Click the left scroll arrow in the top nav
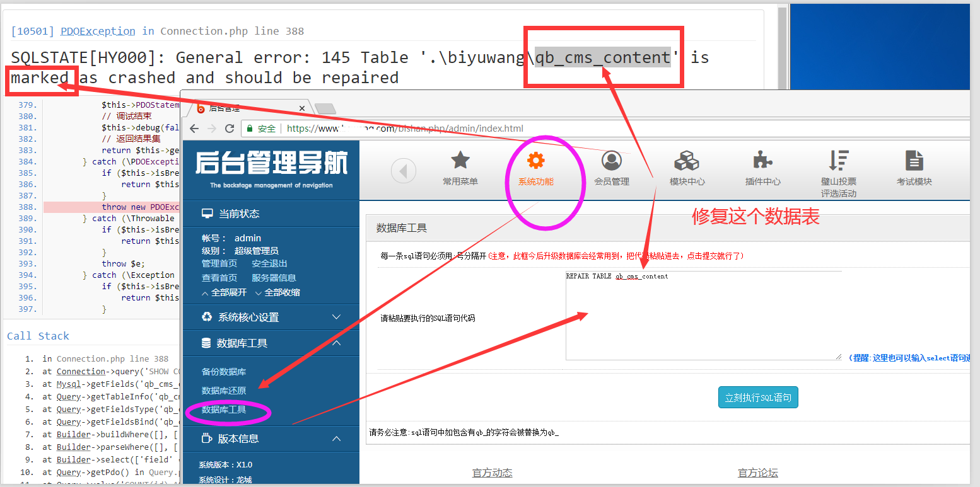The image size is (980, 487). [x=404, y=171]
